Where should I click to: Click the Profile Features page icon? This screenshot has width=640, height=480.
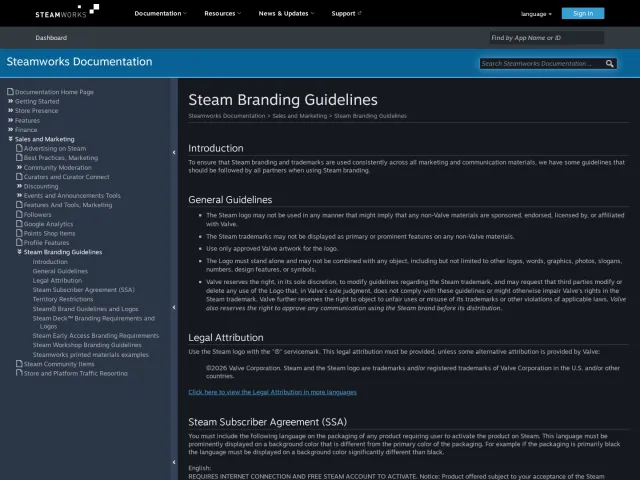19,242
